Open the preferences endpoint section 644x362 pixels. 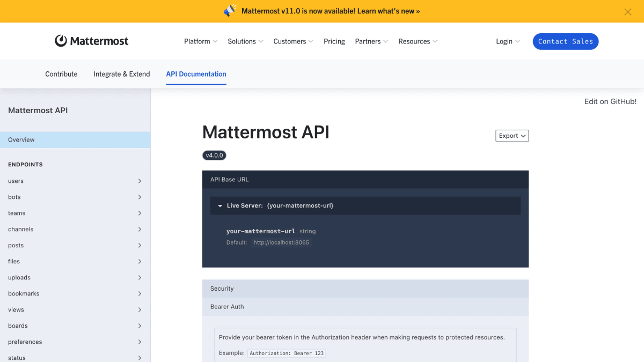click(x=75, y=342)
